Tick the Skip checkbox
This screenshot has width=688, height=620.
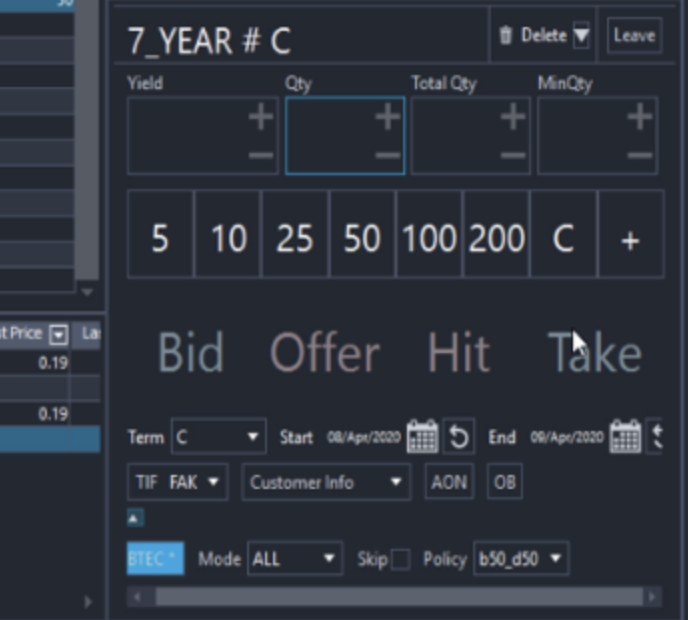[x=400, y=559]
